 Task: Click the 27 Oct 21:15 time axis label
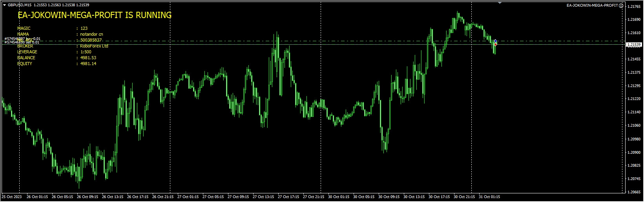coord(314,197)
